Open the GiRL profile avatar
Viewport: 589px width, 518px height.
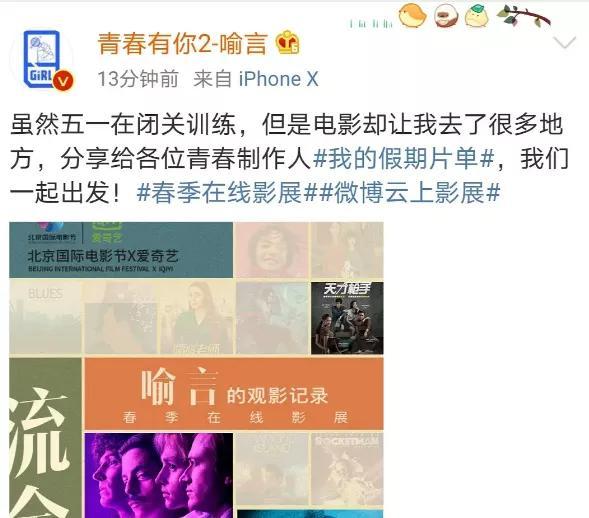[42, 59]
